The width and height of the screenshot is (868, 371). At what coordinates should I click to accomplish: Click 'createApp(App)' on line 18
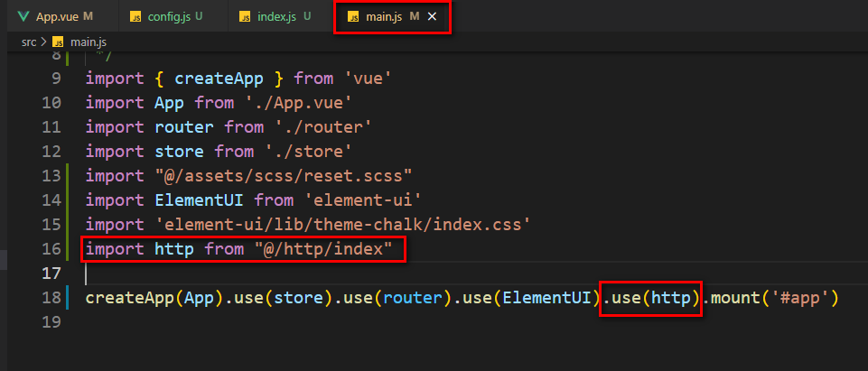[154, 298]
